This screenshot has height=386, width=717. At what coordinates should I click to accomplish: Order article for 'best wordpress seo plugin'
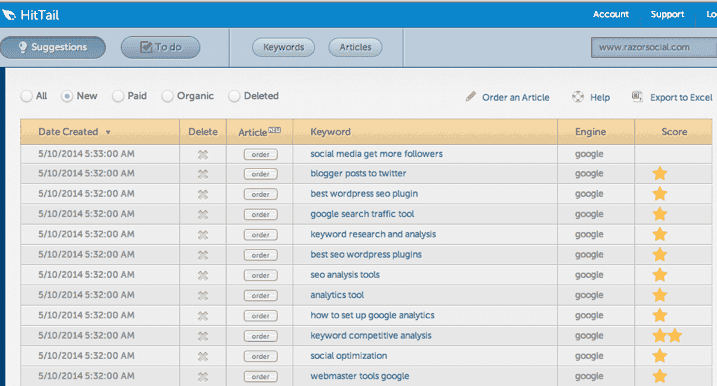[x=261, y=194]
